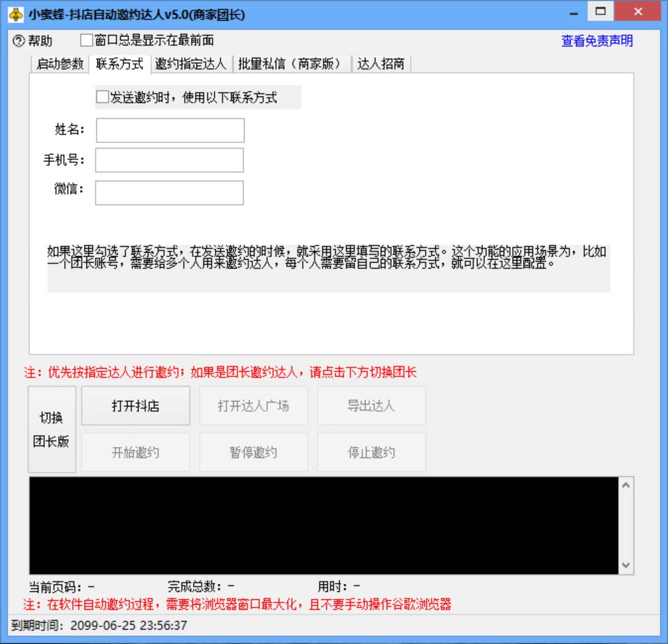The width and height of the screenshot is (668, 644).
Task: Click inside the 姓名 name input field
Action: point(169,130)
